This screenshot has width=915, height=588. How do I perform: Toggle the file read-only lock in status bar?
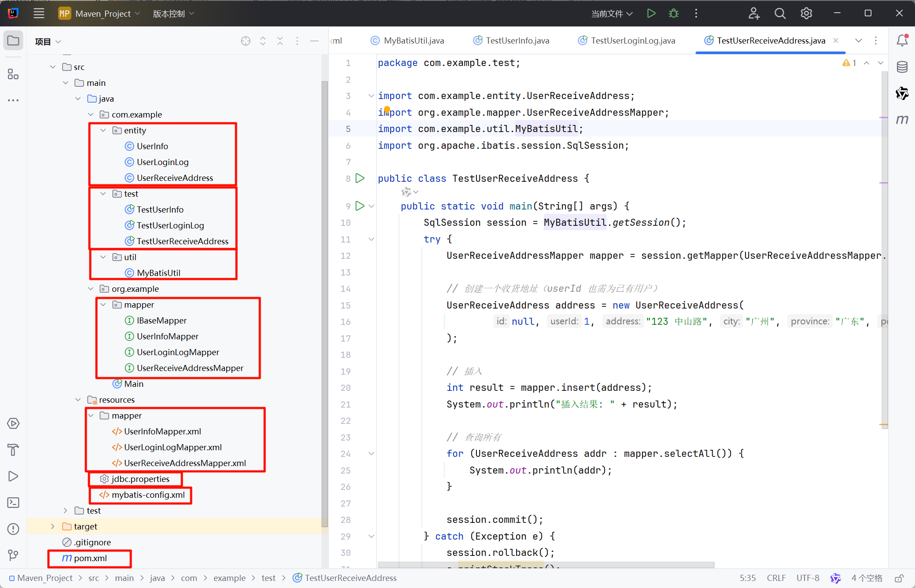[x=899, y=578]
